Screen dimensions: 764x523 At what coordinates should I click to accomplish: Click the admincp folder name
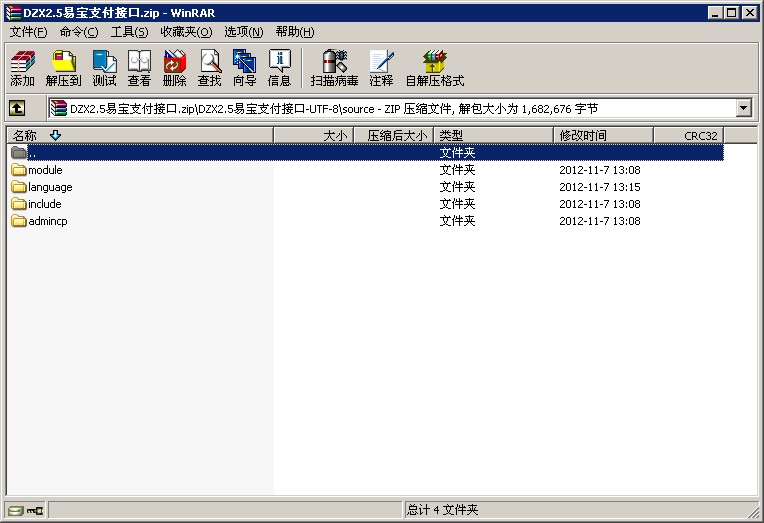tap(48, 221)
